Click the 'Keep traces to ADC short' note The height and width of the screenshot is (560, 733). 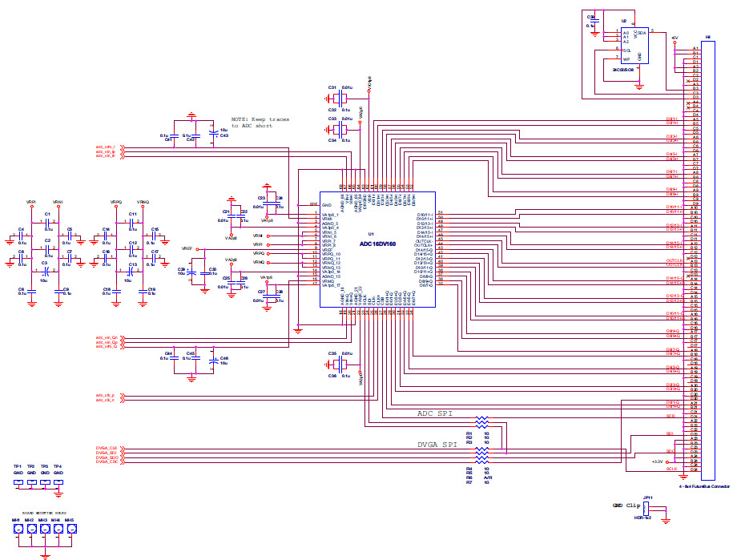tap(260, 123)
